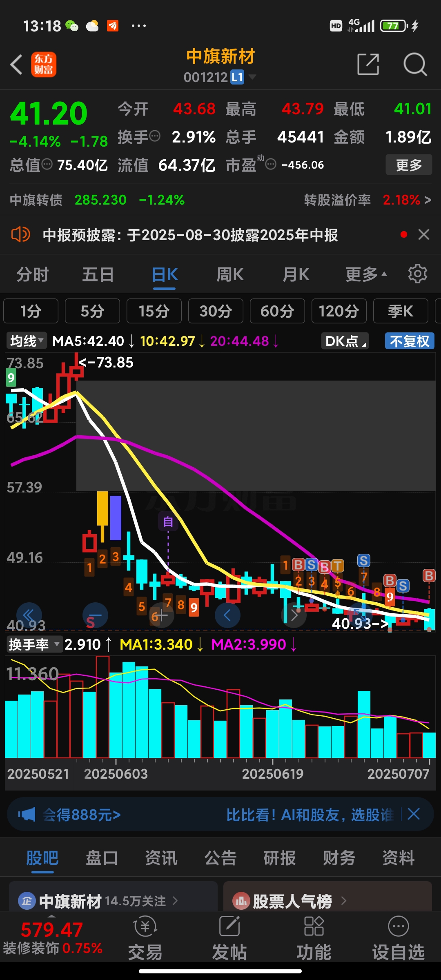Open the 盘口 tab

tap(102, 858)
